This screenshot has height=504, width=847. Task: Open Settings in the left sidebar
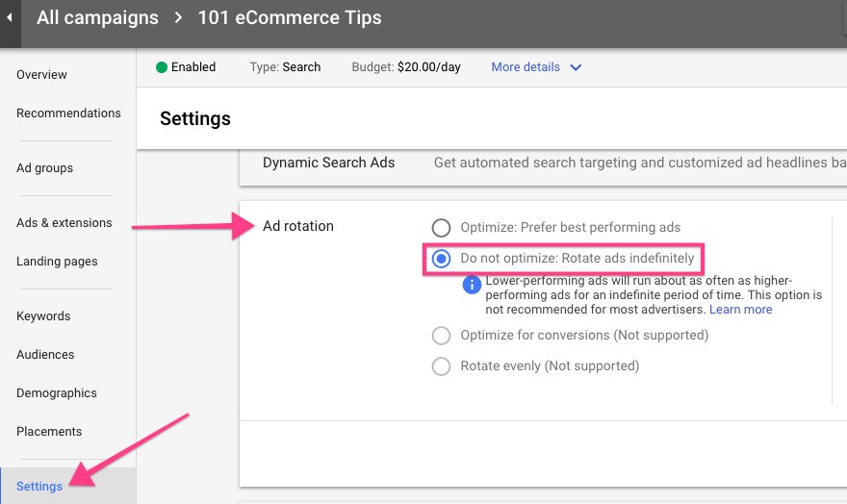[39, 486]
